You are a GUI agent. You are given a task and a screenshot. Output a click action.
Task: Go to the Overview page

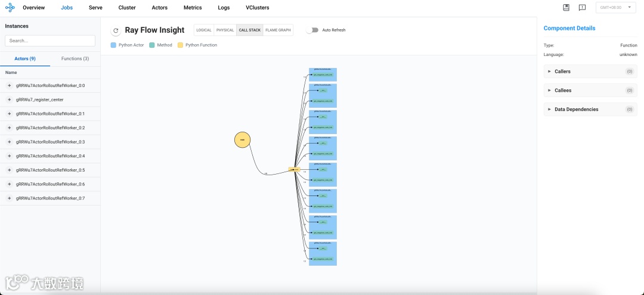[x=33, y=8]
